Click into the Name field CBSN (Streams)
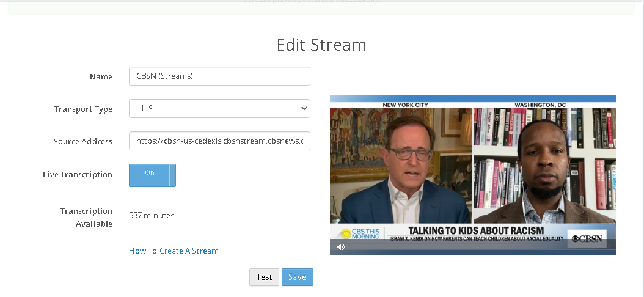Image resolution: width=644 pixels, height=297 pixels. pos(219,76)
